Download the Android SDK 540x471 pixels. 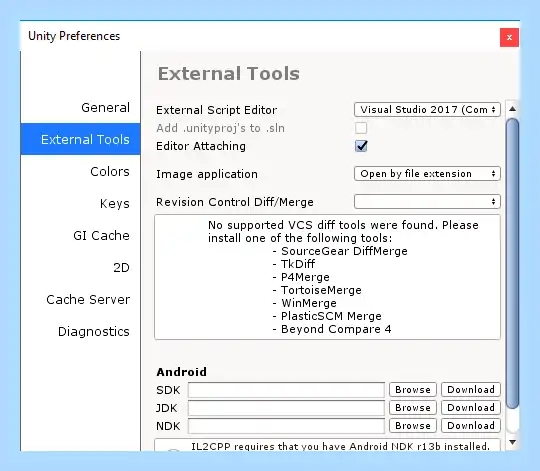pos(471,390)
